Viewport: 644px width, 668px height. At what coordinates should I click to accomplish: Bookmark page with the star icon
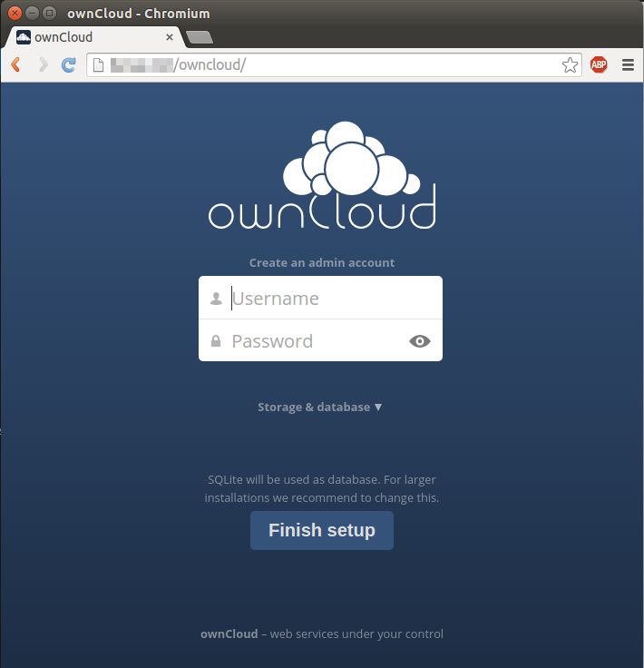coord(570,65)
